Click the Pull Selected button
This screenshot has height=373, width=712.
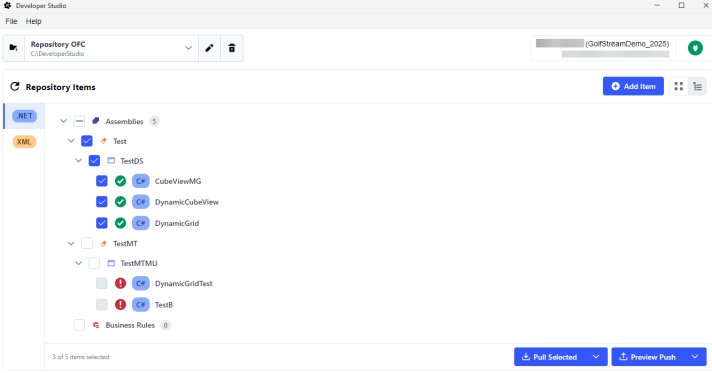point(550,357)
